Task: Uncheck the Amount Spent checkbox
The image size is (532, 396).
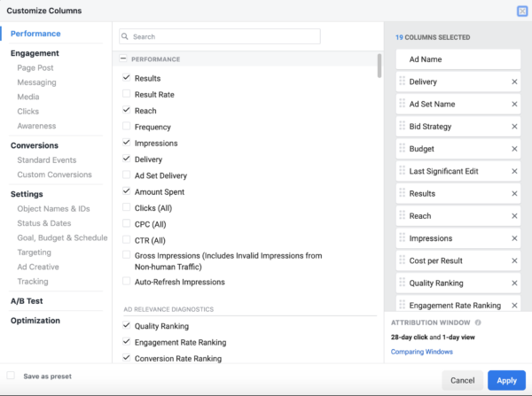Action: coord(126,191)
